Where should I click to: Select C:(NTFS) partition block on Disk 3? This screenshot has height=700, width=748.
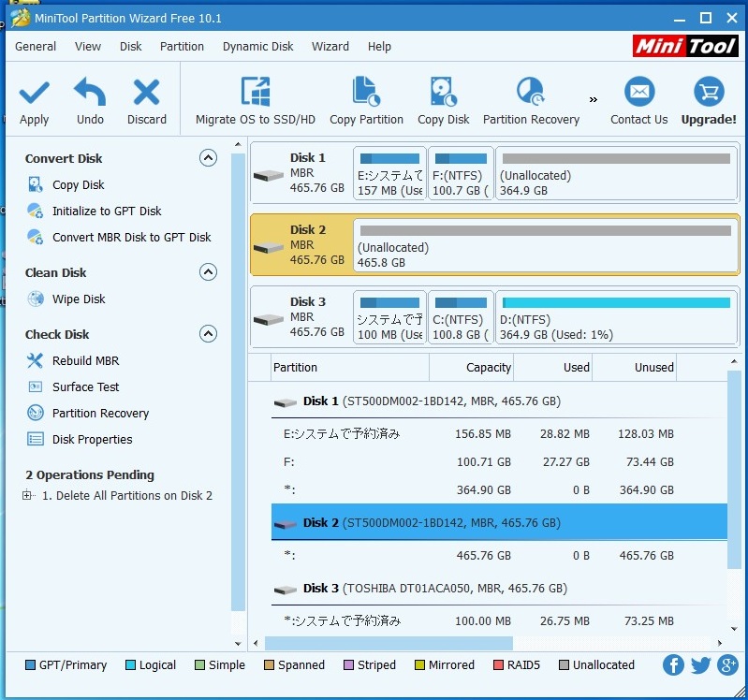461,317
